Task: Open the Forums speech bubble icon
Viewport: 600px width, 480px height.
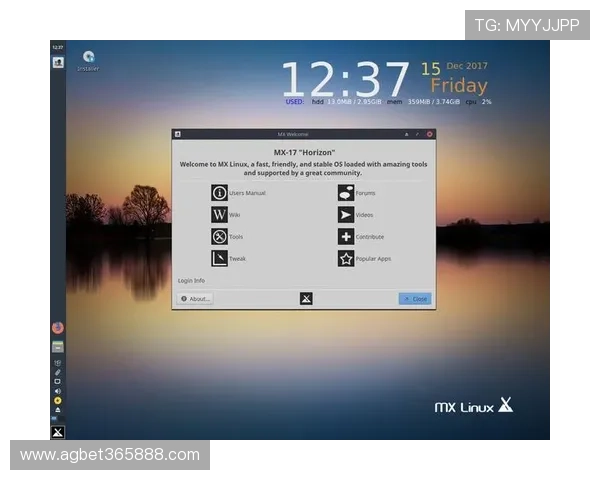Action: click(346, 193)
